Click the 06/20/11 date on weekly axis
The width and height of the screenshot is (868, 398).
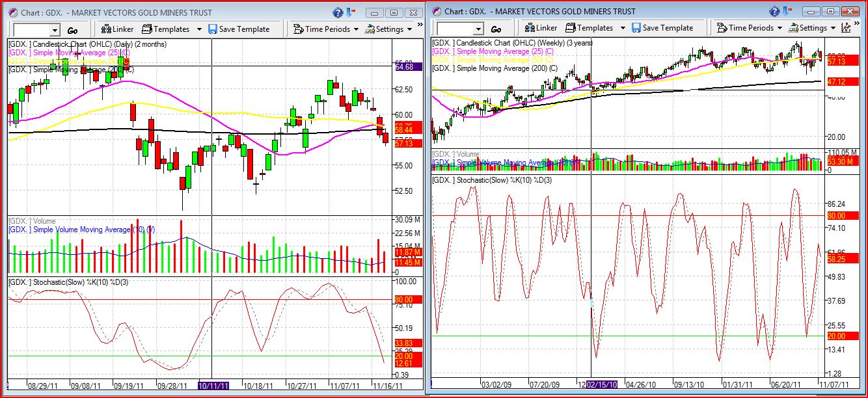786,384
